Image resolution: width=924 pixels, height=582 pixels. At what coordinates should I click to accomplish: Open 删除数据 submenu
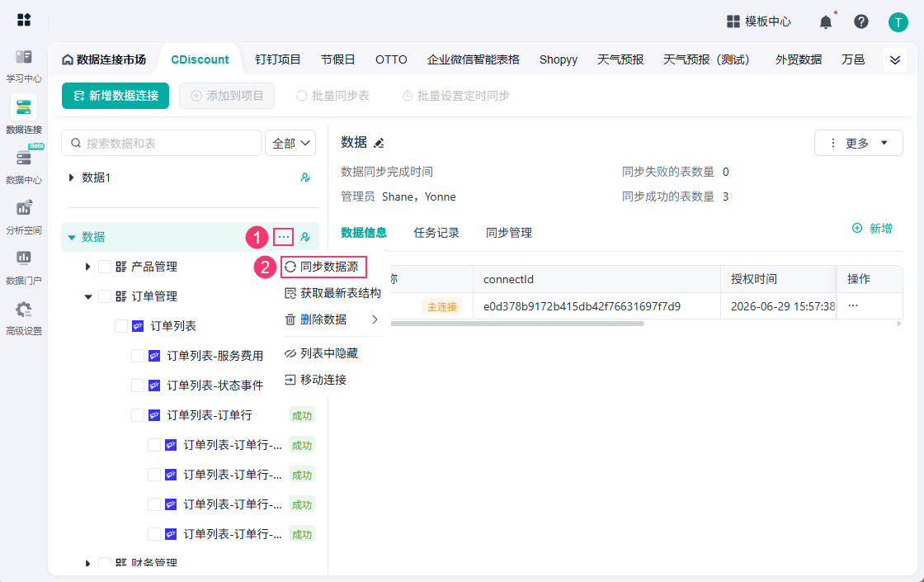[x=332, y=319]
